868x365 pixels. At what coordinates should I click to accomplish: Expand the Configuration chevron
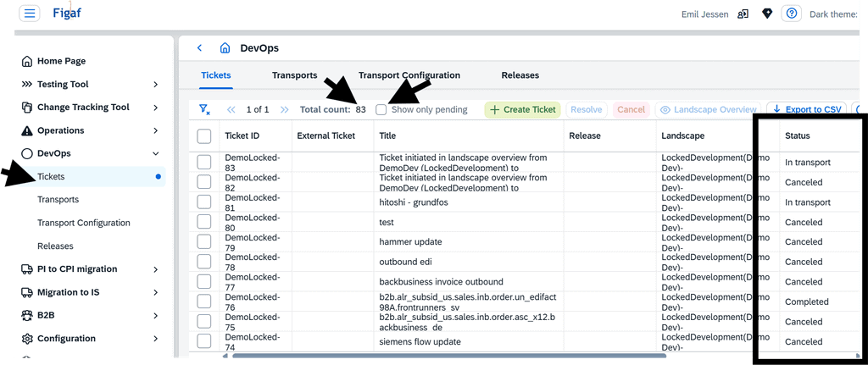(x=156, y=339)
